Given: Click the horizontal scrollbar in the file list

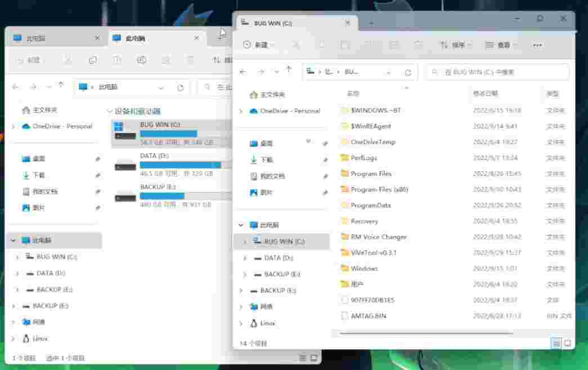Looking at the screenshot, I should coord(428,333).
